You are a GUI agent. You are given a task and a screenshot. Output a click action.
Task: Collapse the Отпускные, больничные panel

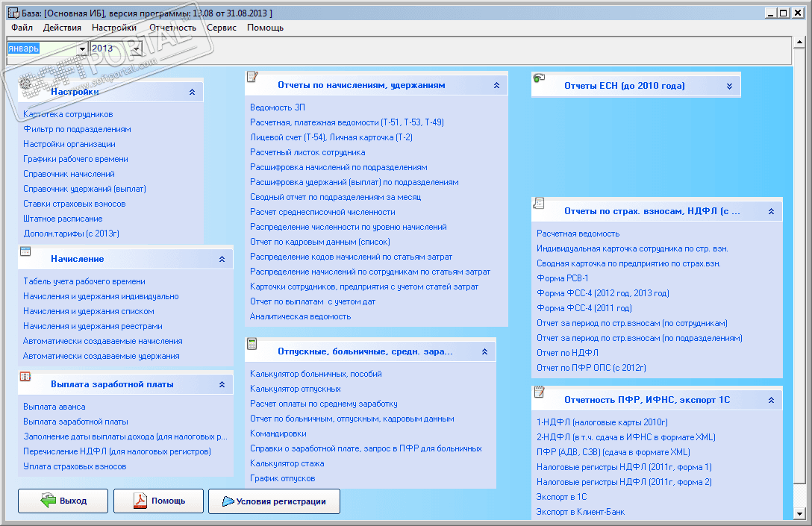pyautogui.click(x=484, y=351)
